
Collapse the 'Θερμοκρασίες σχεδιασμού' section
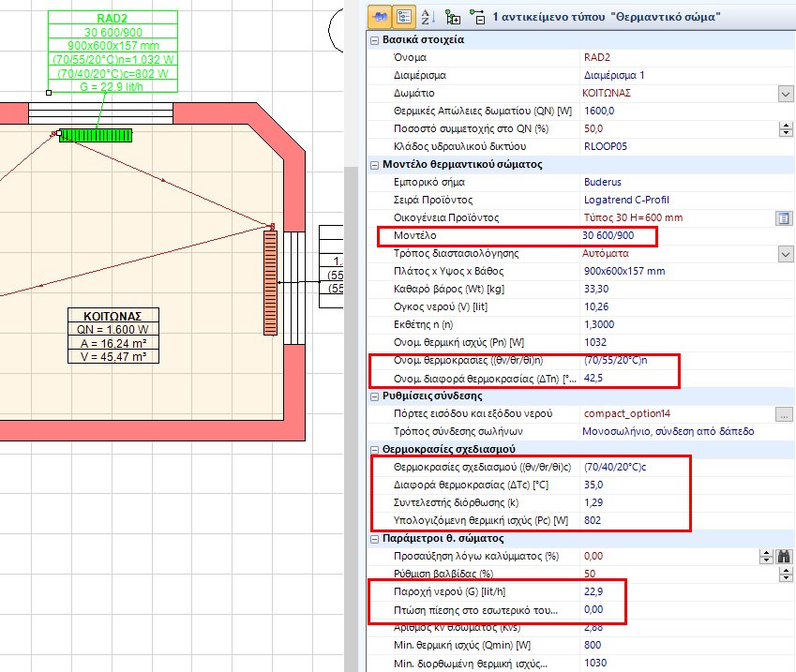click(373, 449)
